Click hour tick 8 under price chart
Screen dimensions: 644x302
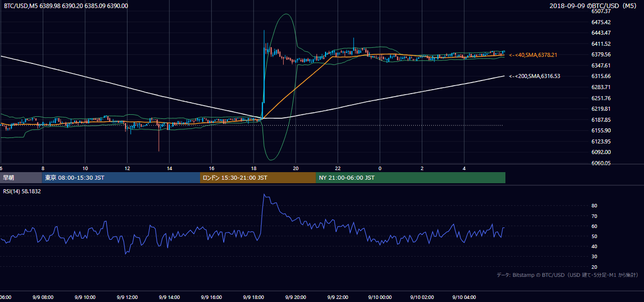[43, 168]
